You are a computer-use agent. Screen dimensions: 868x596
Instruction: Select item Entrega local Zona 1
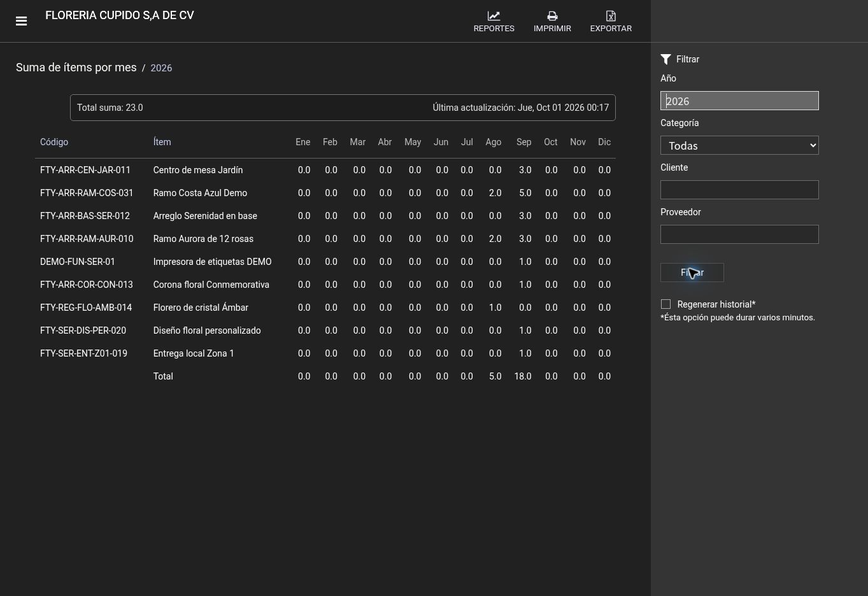tap(194, 353)
